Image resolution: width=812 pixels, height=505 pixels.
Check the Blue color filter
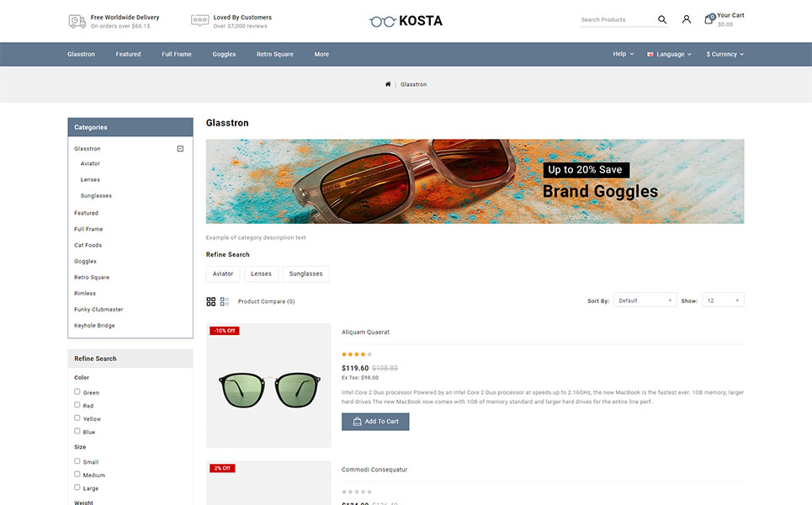(x=77, y=431)
